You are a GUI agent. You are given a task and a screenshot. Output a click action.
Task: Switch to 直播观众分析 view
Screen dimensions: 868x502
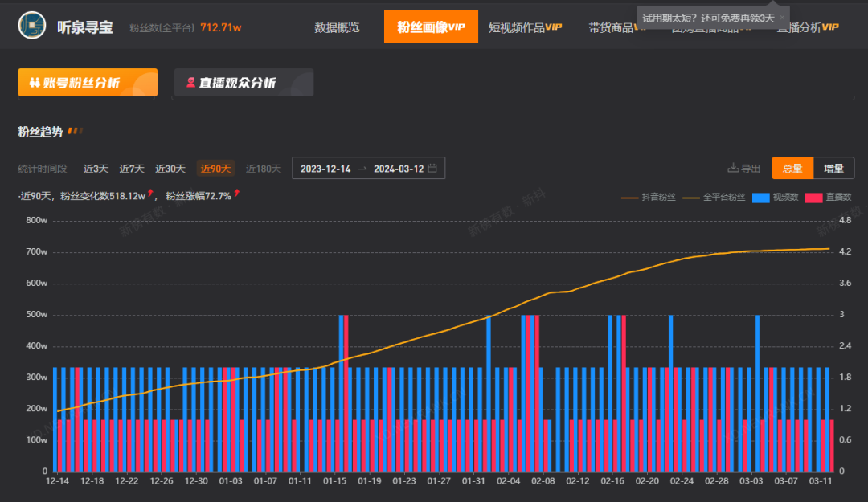click(243, 83)
